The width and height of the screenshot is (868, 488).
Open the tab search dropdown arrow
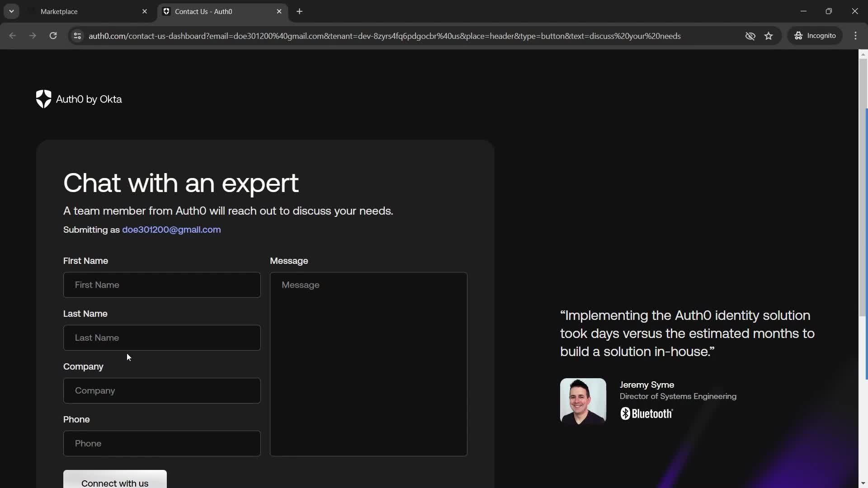point(11,11)
